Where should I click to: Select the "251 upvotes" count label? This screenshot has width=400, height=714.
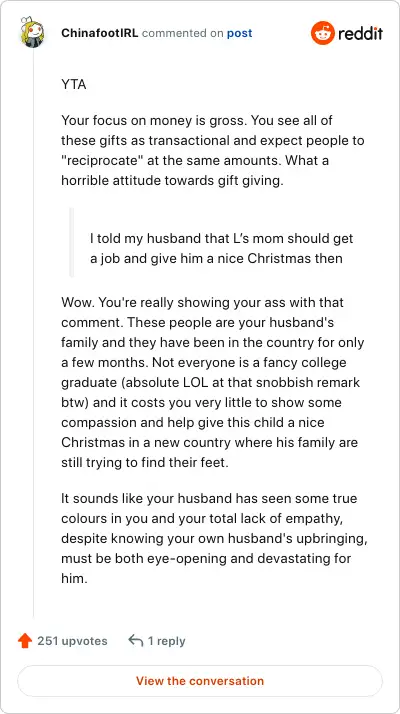[72, 641]
